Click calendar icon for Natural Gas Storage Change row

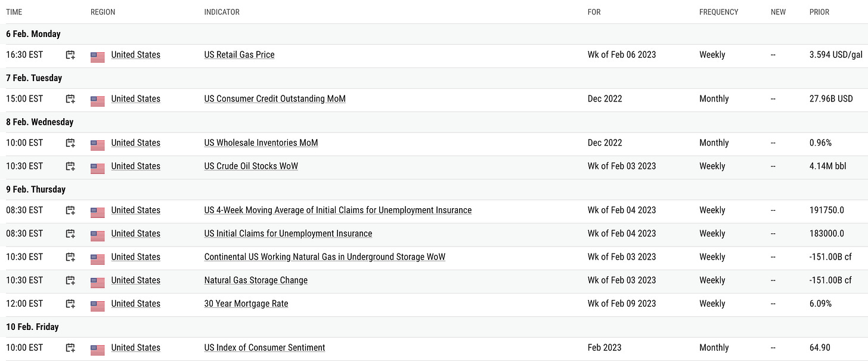[70, 280]
